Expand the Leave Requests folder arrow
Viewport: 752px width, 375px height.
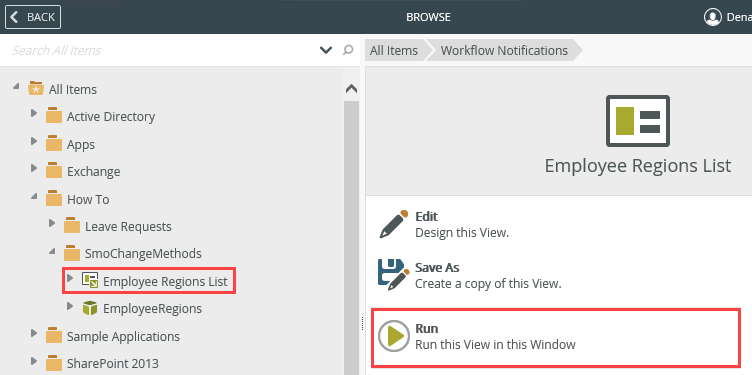coord(52,223)
